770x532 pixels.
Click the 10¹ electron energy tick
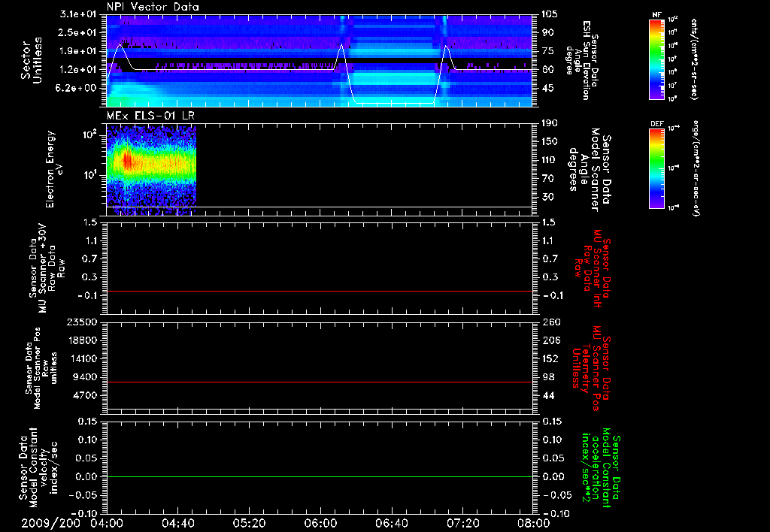(91, 175)
